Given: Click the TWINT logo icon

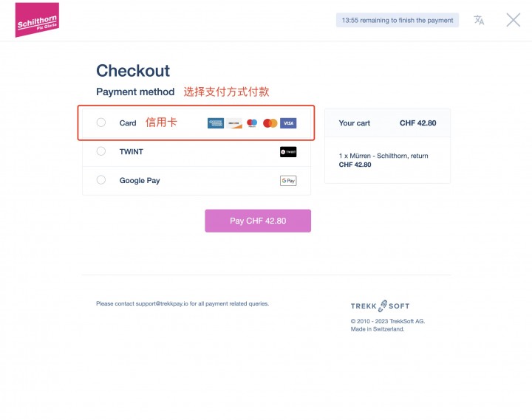Looking at the screenshot, I should click(x=288, y=152).
